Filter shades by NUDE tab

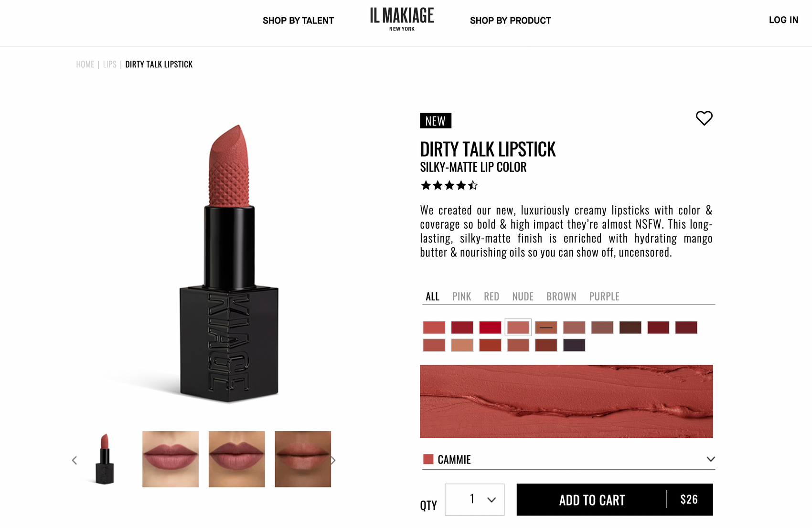(x=523, y=296)
